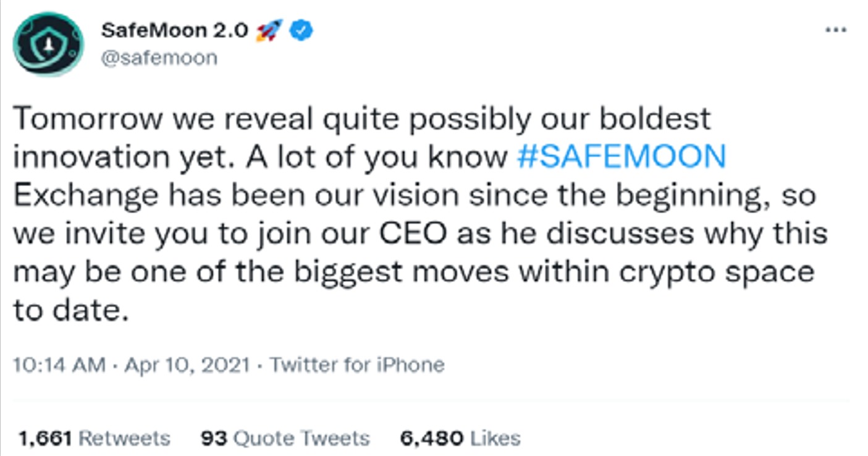
Task: View the 1,661 Retweets list
Action: tap(94, 439)
